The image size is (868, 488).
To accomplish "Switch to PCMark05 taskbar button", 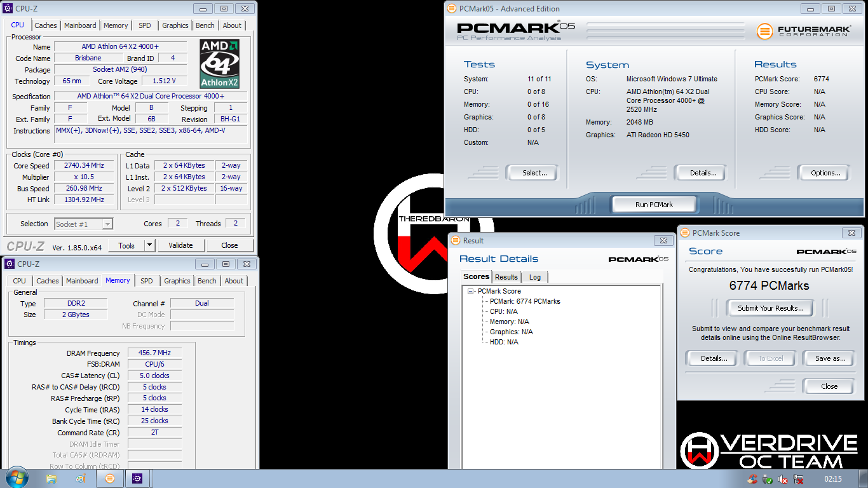I will click(110, 478).
